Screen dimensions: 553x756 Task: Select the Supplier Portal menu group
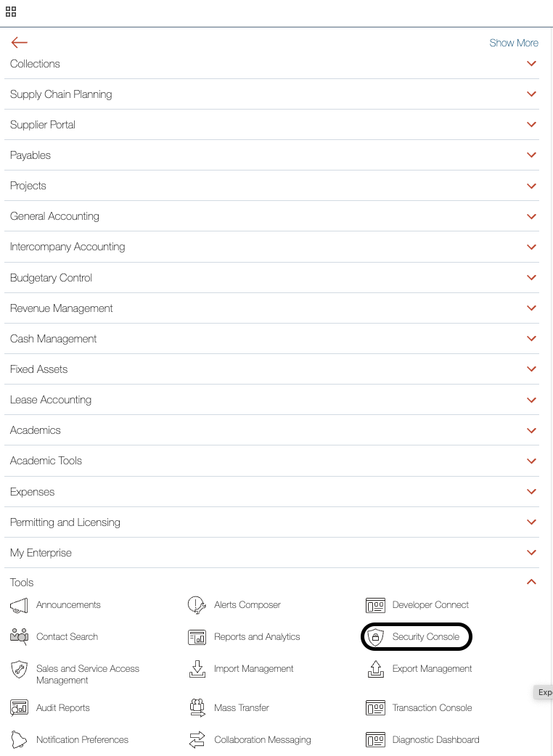43,125
